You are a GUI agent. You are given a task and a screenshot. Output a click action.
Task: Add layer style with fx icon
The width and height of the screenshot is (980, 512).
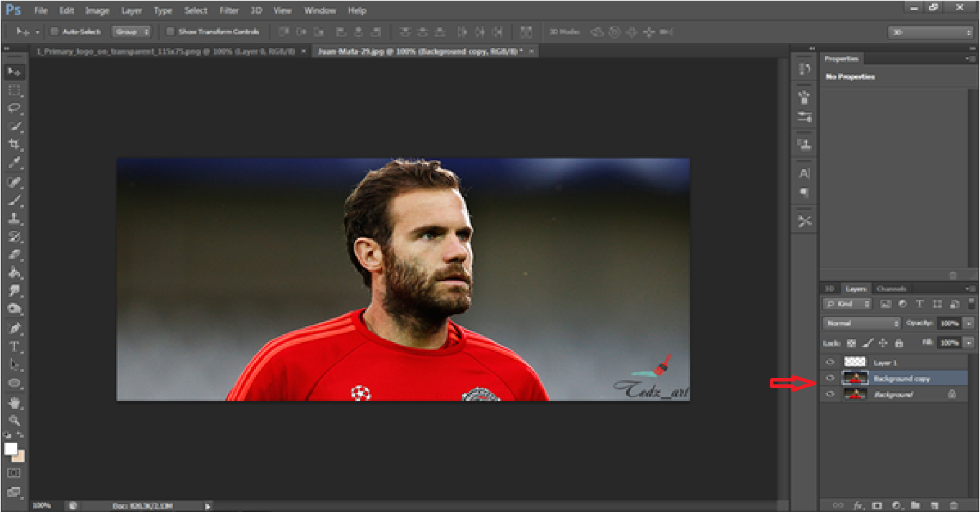(857, 506)
